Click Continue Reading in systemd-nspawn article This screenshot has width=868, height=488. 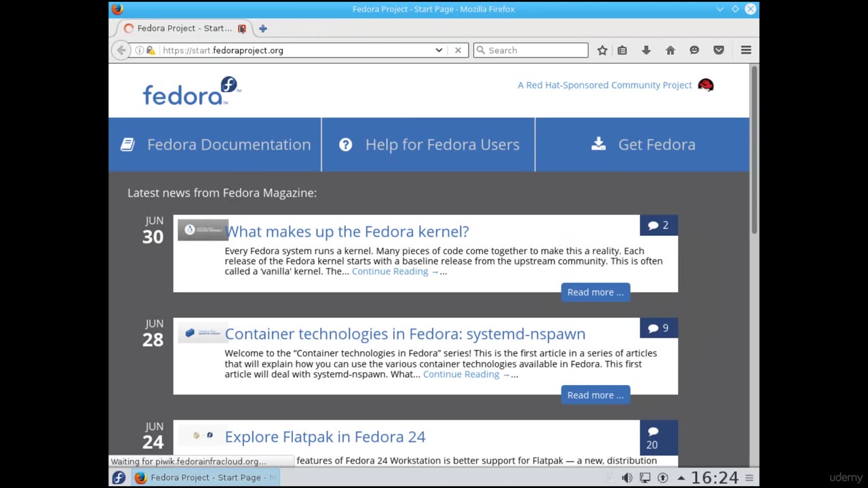467,374
